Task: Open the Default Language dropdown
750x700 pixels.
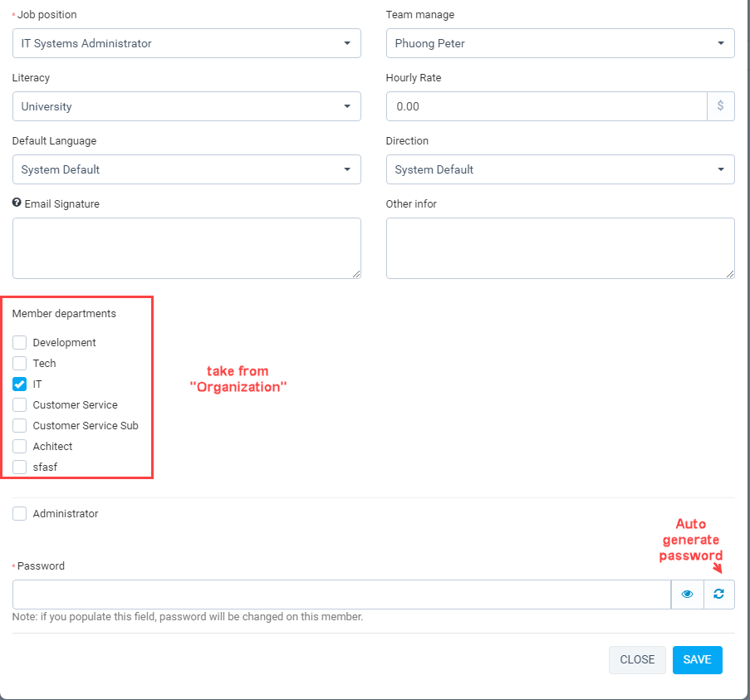Action: (187, 169)
